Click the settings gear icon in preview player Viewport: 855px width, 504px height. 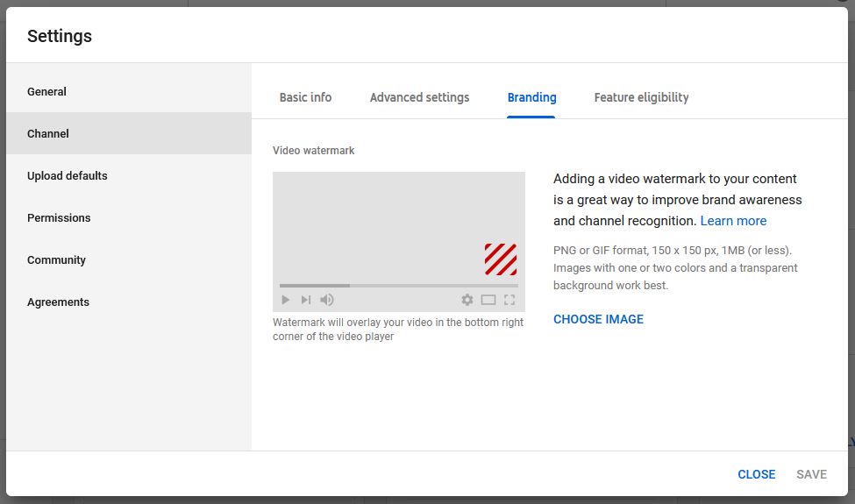[x=467, y=300]
